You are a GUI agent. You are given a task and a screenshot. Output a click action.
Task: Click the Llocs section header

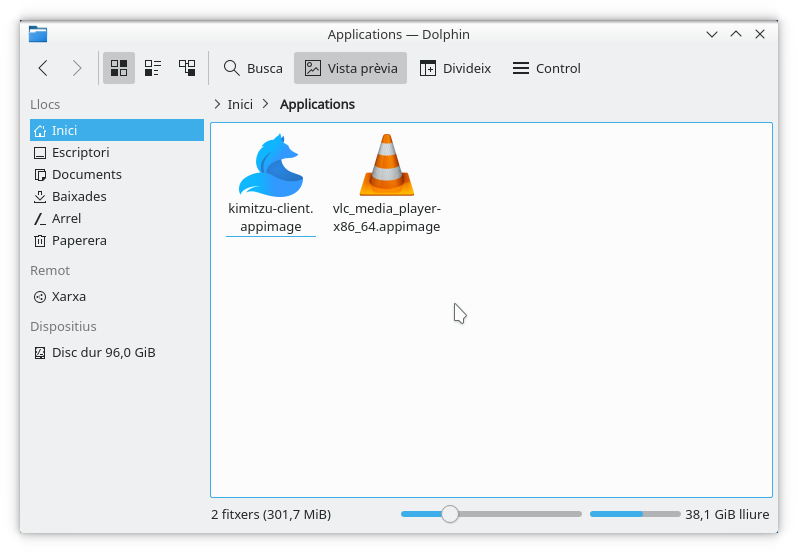[45, 104]
